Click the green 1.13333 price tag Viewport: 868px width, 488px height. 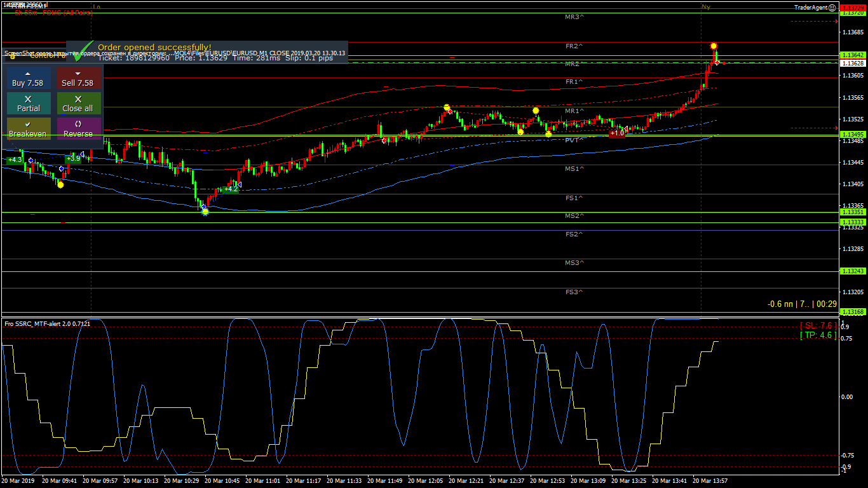coord(853,222)
